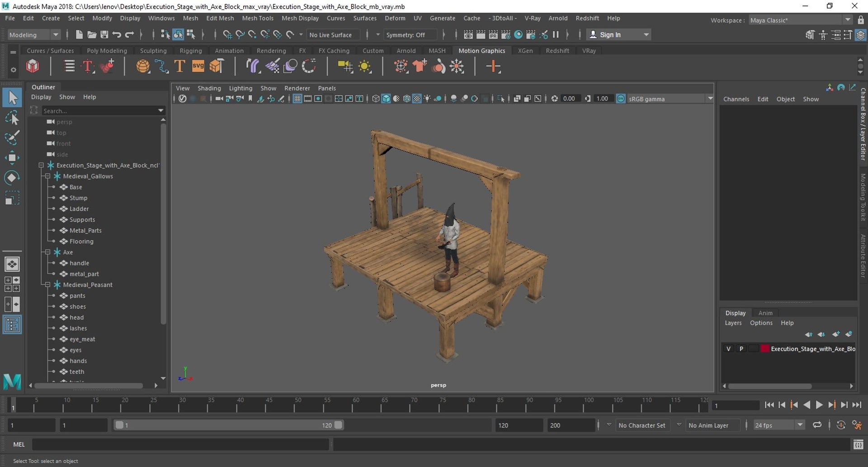Collapse the Axe group in Outliner

[47, 252]
